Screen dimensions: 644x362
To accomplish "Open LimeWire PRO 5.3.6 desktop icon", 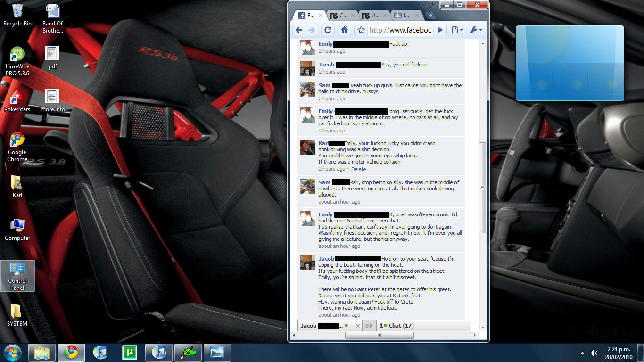I will 17,61.
